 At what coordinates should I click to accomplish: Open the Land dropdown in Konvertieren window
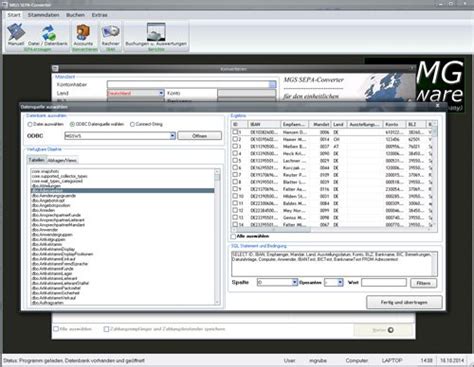coord(161,93)
